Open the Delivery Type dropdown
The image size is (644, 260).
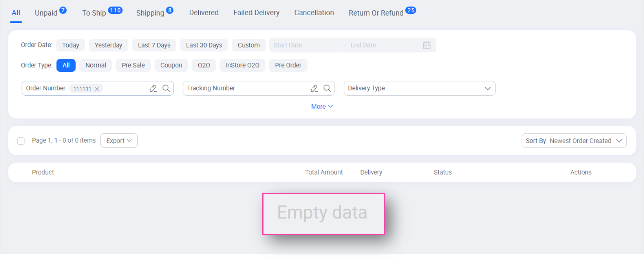click(419, 88)
